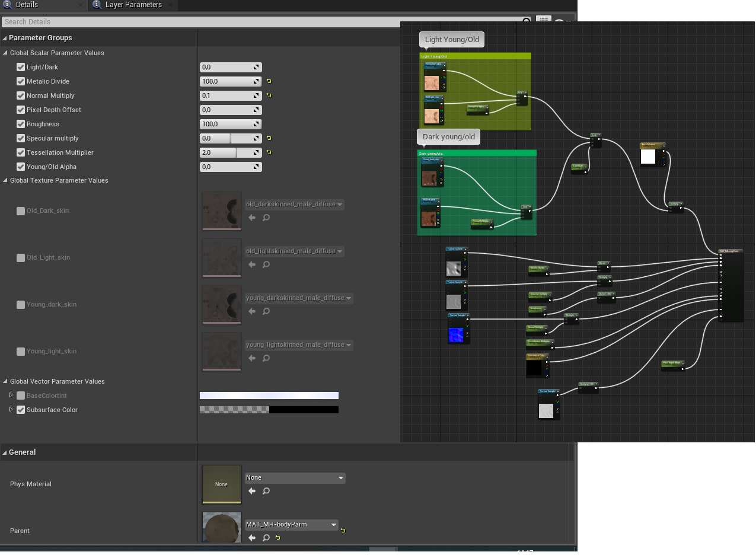Image resolution: width=756 pixels, height=555 pixels.
Task: Browse to Phys Material in Content Browser
Action: (x=266, y=491)
